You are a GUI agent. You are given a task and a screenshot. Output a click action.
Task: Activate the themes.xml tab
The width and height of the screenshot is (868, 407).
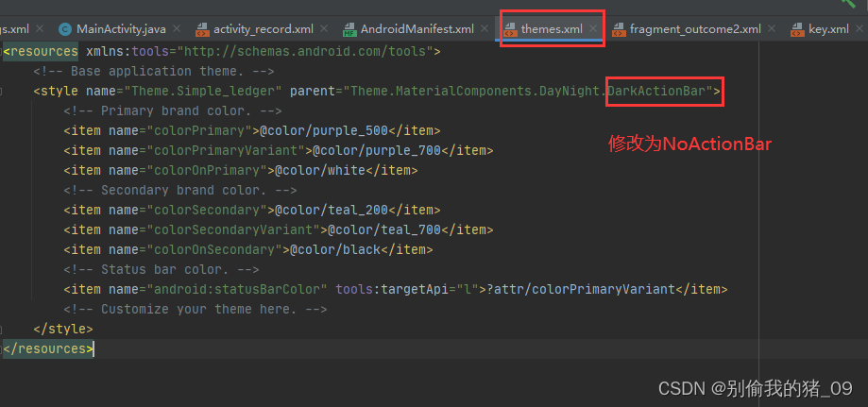552,28
